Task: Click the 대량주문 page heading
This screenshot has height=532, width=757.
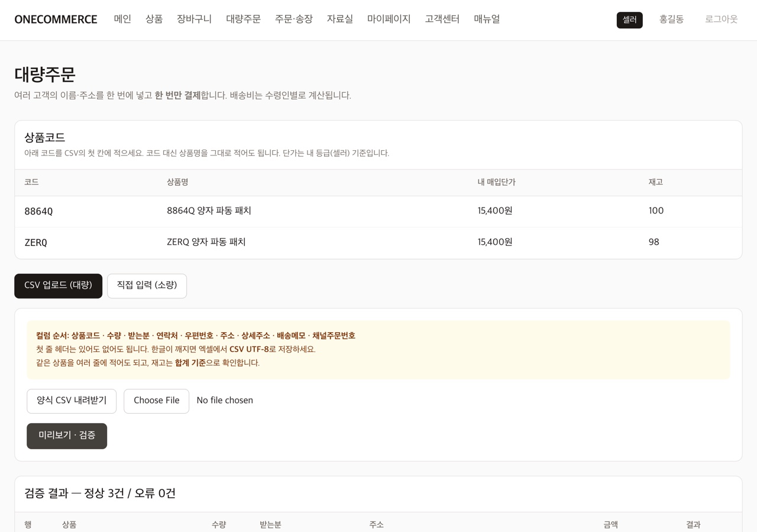Action: [x=45, y=74]
